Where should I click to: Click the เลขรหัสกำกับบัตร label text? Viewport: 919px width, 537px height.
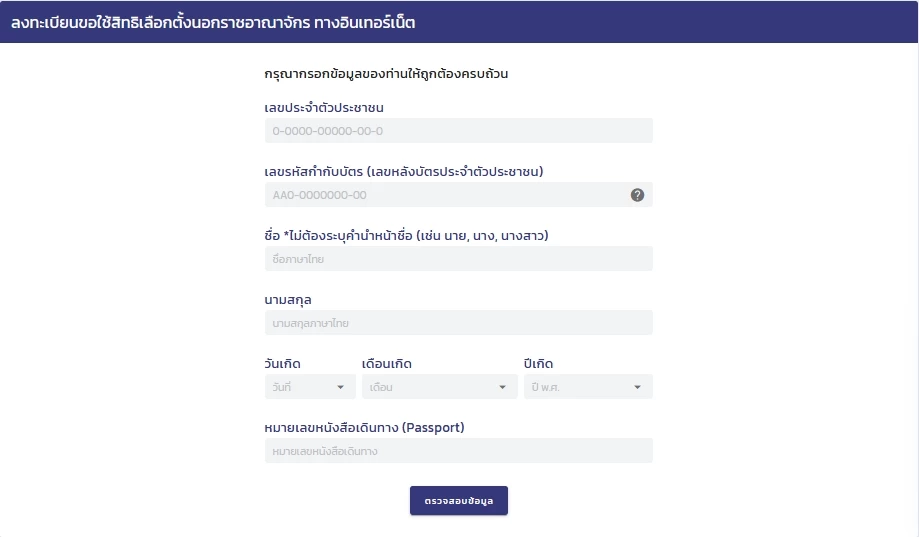(x=404, y=172)
